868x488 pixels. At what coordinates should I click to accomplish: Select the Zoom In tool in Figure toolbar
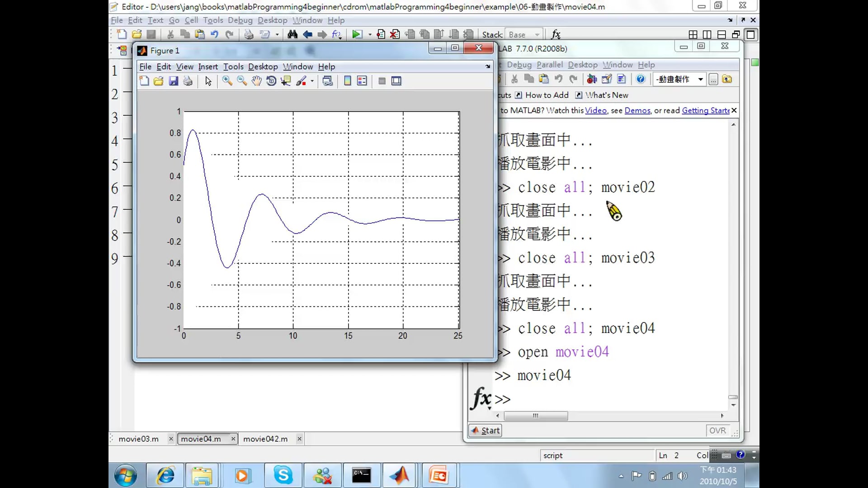227,81
